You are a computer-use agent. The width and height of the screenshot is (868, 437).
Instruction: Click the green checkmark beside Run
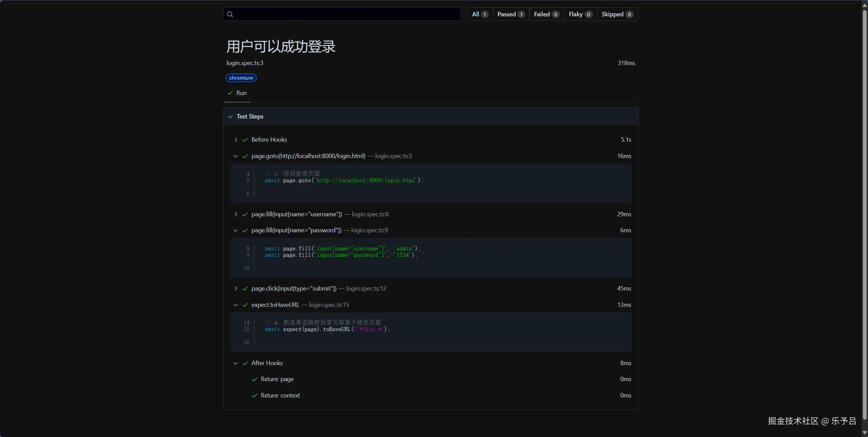230,93
